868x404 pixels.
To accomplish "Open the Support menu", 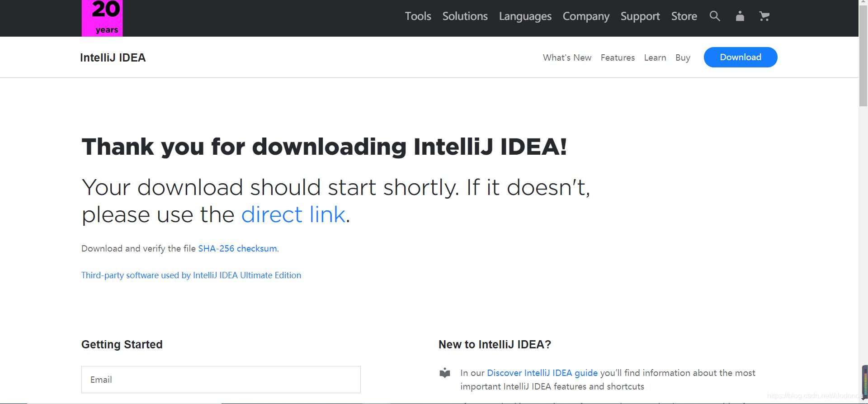I will pyautogui.click(x=640, y=16).
